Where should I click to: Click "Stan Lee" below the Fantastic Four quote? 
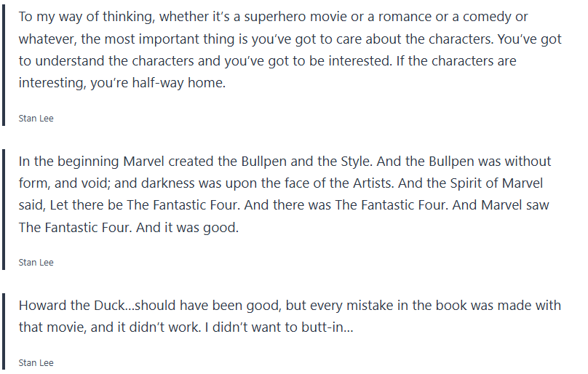point(36,262)
